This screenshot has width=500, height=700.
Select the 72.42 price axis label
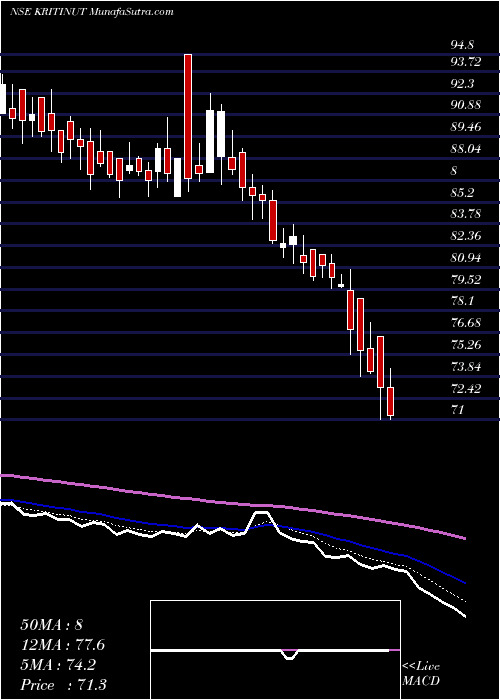coord(466,388)
